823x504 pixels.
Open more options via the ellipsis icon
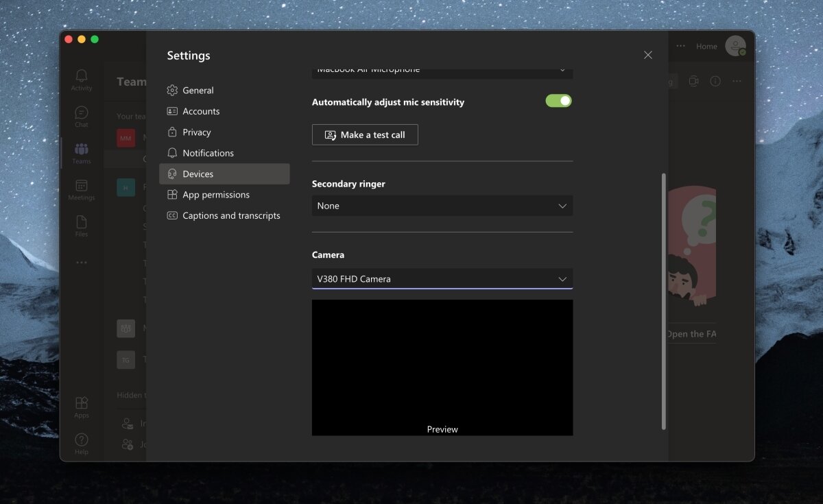pos(737,81)
